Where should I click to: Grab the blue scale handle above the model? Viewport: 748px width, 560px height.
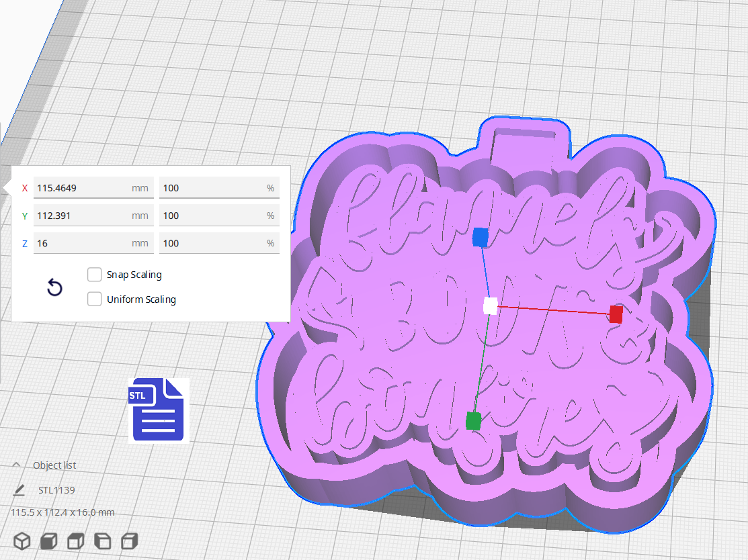(x=479, y=236)
